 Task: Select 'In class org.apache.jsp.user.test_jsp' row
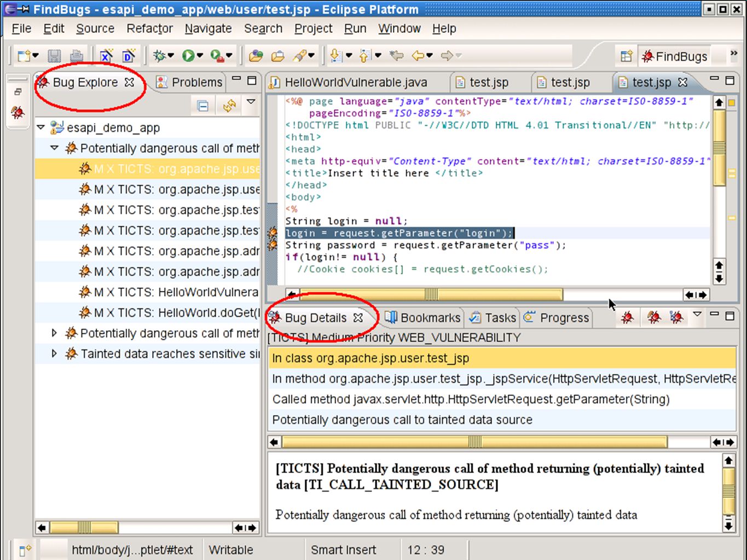tap(502, 358)
